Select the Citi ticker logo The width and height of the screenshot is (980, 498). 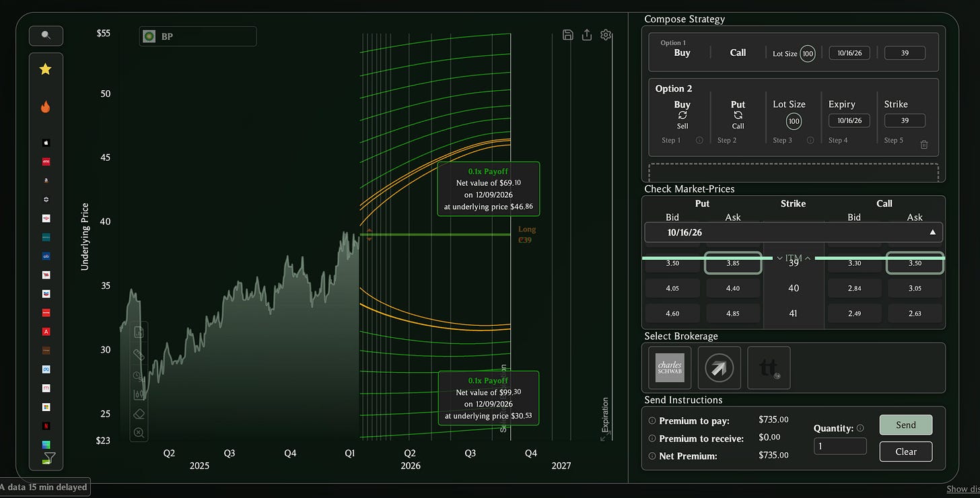pos(46,256)
